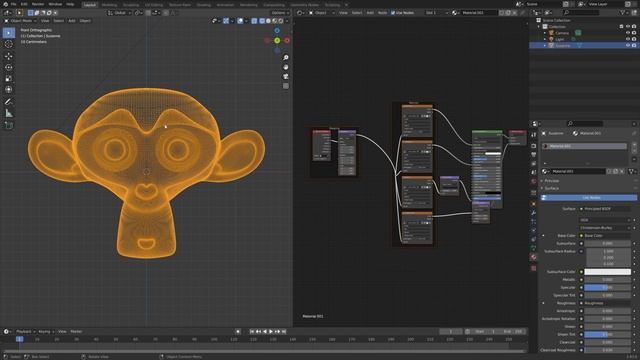Select the Cursor tool in viewport toolbar
The width and height of the screenshot is (640, 360).
pyautogui.click(x=9, y=44)
